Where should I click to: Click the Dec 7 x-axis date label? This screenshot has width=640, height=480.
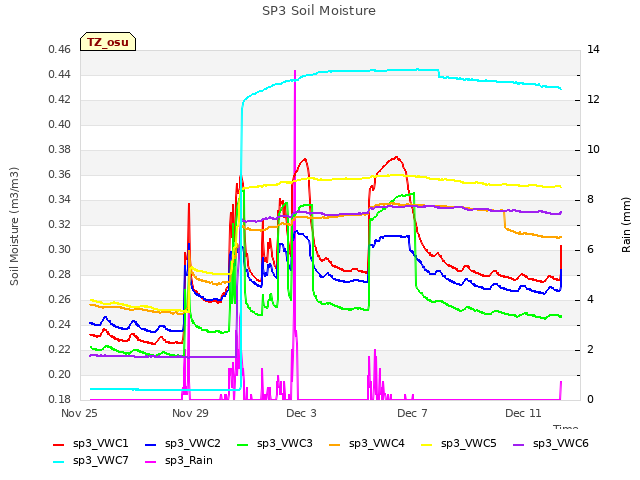(x=412, y=413)
